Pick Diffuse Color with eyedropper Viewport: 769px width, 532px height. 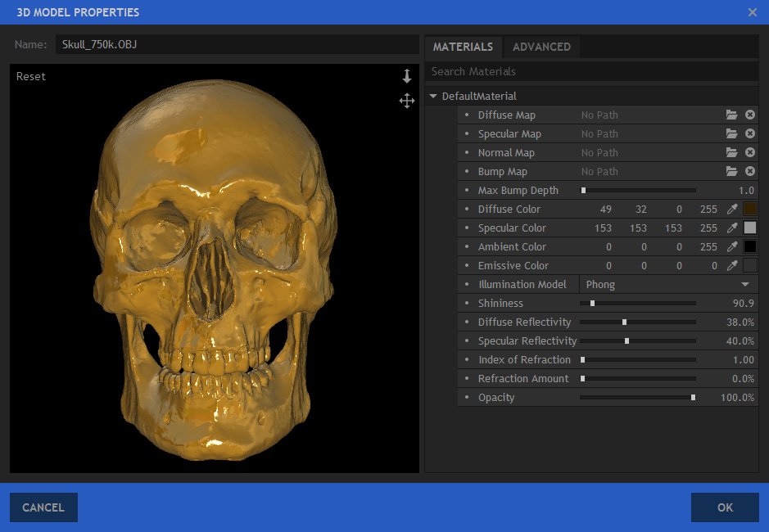click(732, 210)
